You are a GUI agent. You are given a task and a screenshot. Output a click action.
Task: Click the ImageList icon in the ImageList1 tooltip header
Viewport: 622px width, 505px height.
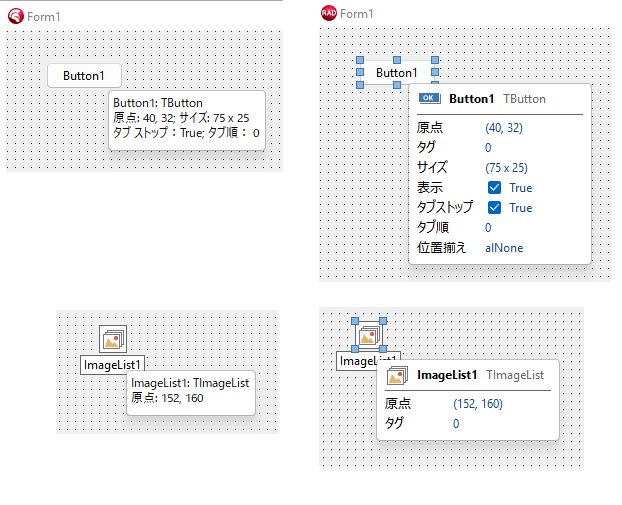click(397, 375)
